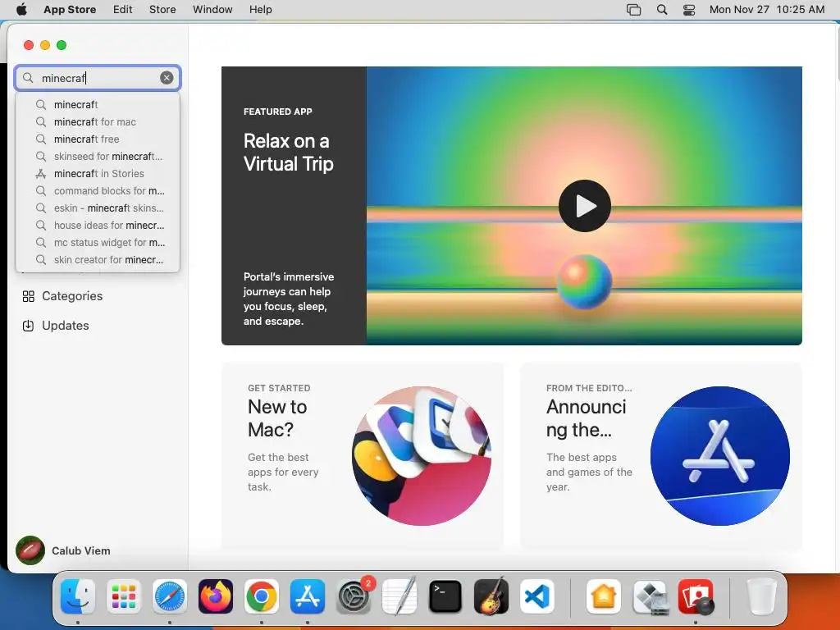Open 'minecraft in Stories' suggestion

tap(98, 174)
